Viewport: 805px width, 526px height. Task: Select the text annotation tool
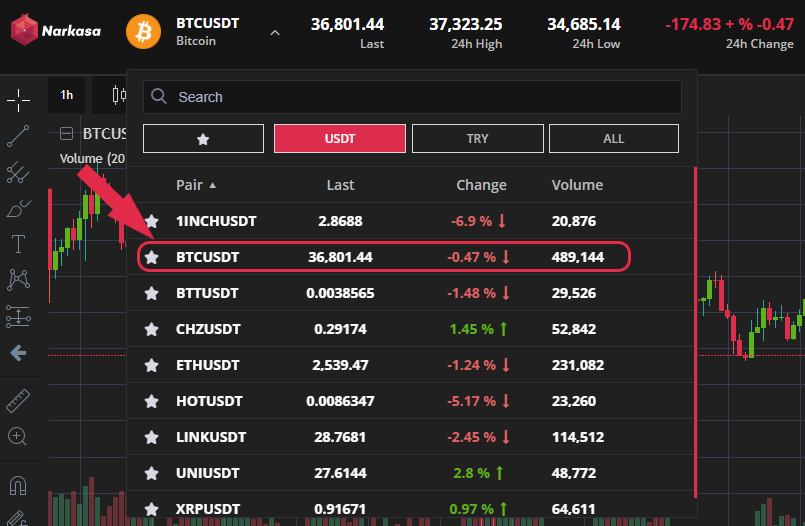18,244
